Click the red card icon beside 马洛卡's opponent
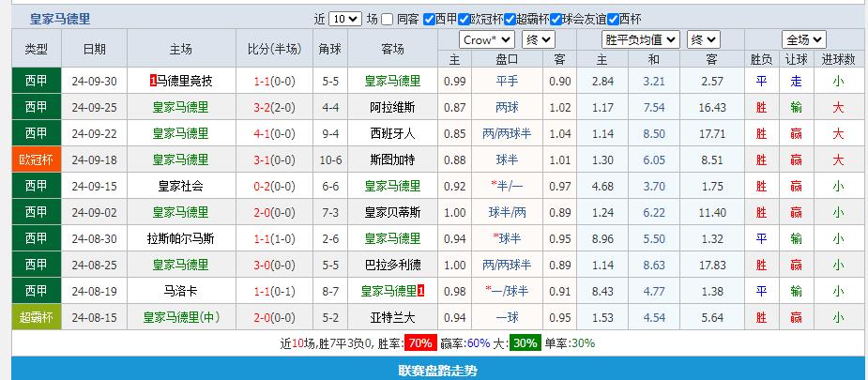 [422, 291]
